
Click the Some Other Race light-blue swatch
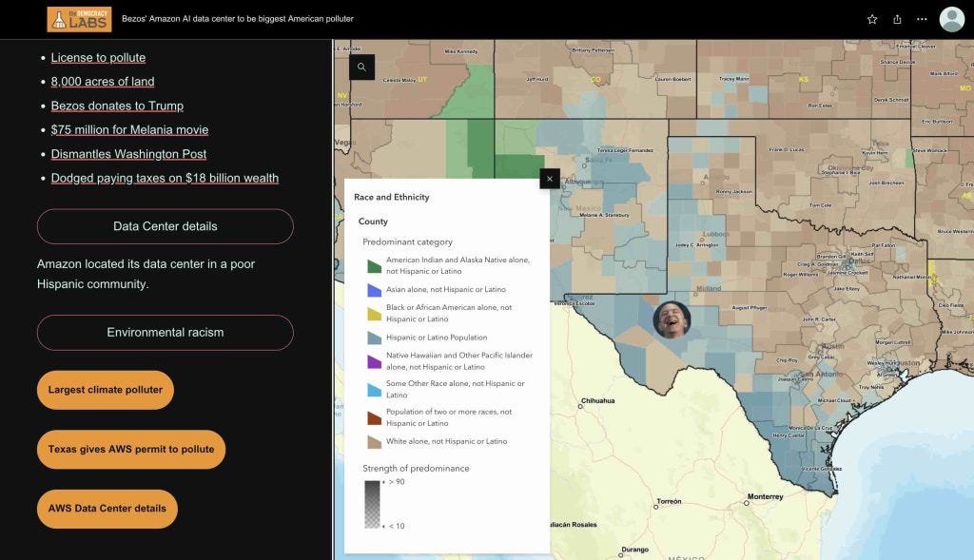(374, 390)
